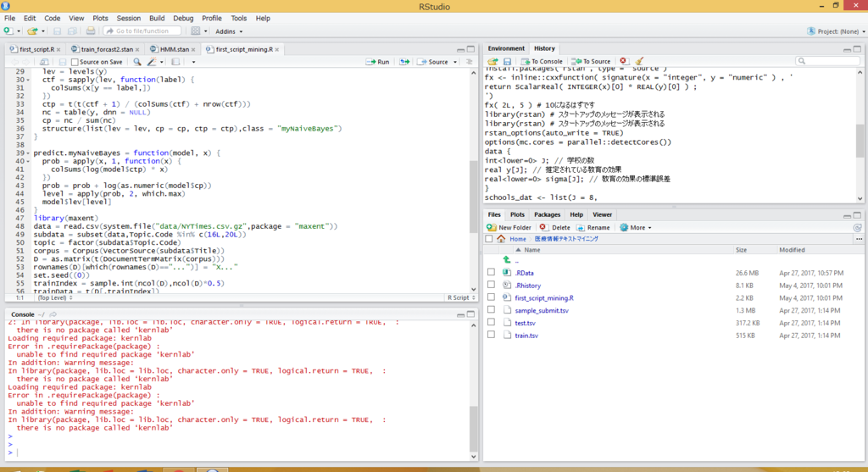
Task: Maximize the Files pane
Action: point(857,214)
